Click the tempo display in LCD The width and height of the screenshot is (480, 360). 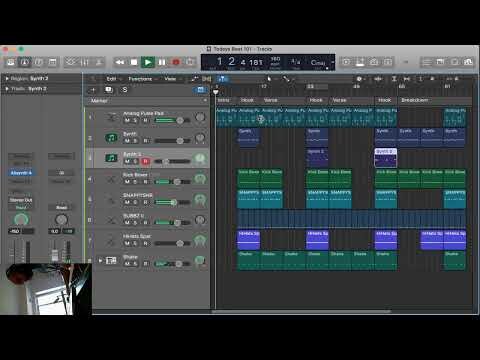[275, 62]
